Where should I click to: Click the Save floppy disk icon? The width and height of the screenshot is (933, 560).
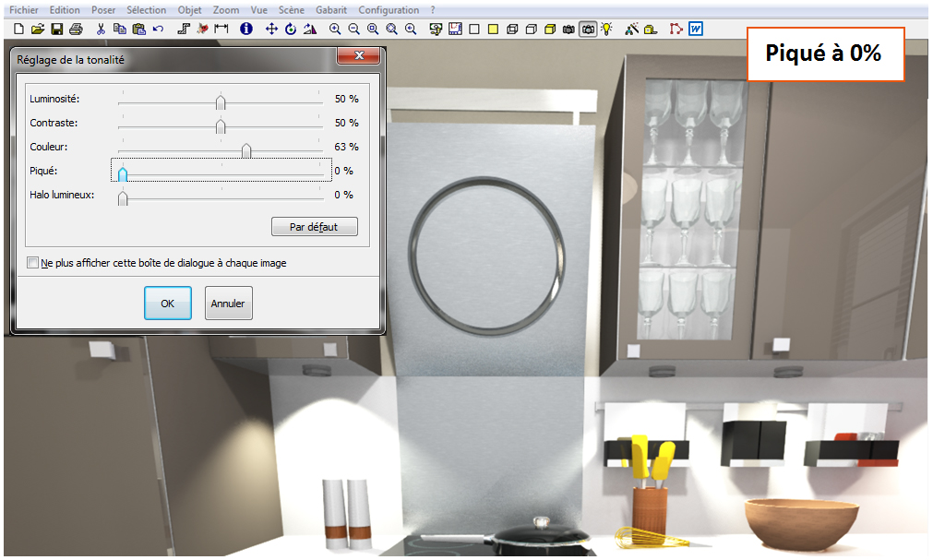[x=57, y=30]
